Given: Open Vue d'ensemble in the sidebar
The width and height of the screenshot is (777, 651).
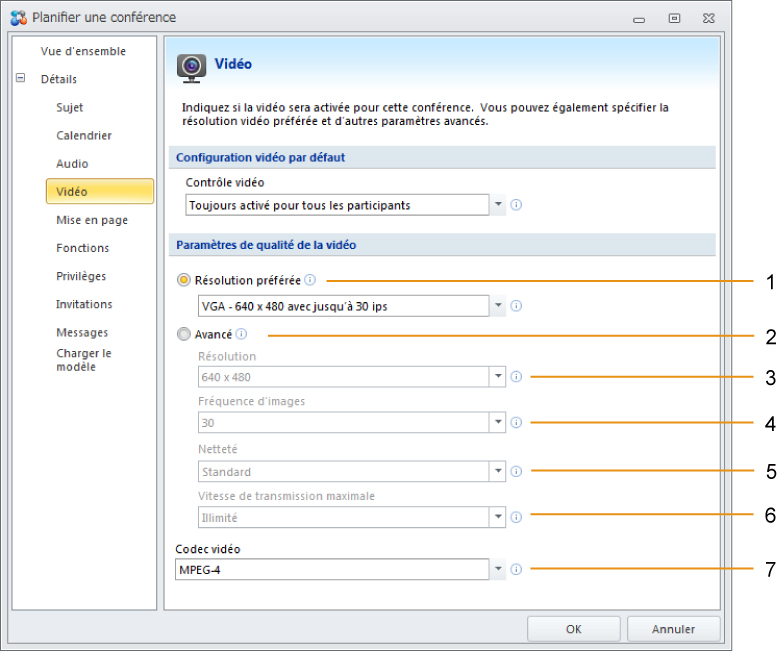Looking at the screenshot, I should (x=83, y=51).
